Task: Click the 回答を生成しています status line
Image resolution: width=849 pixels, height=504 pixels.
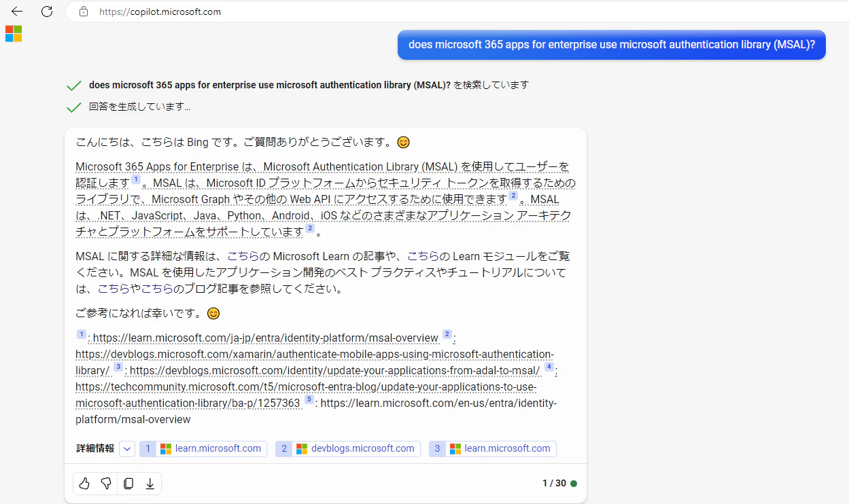Action: point(139,107)
